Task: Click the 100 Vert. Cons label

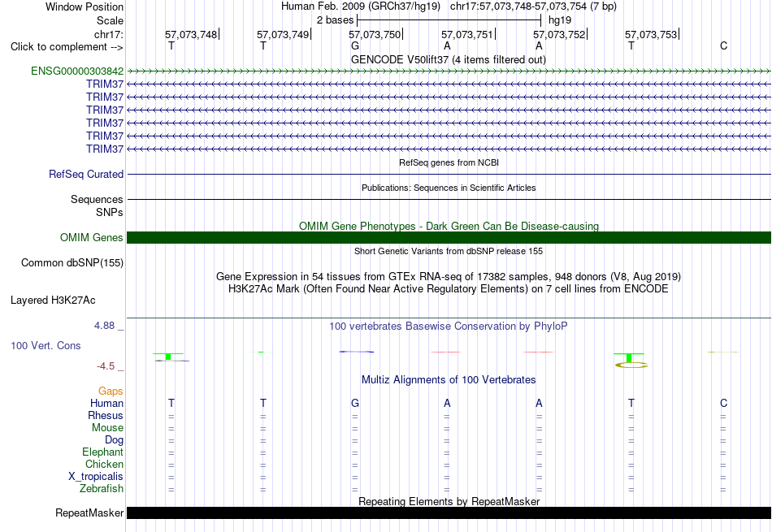Action: click(46, 345)
